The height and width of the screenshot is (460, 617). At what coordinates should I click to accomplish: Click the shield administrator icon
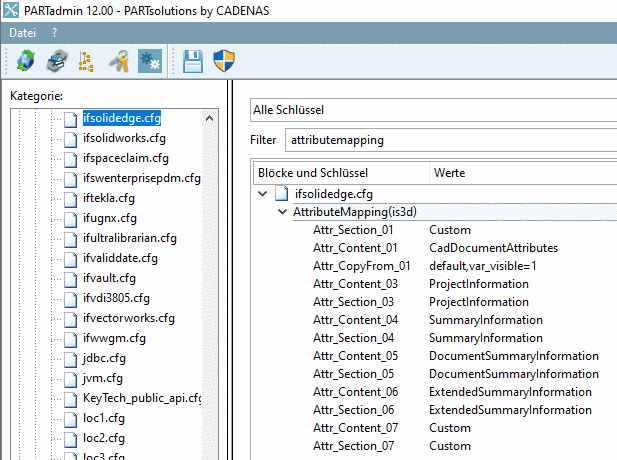click(224, 61)
